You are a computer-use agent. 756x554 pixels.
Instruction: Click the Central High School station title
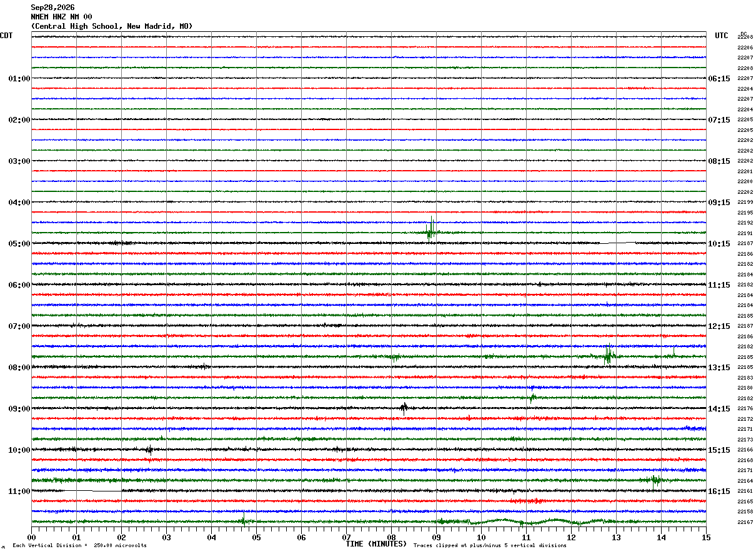tap(112, 26)
